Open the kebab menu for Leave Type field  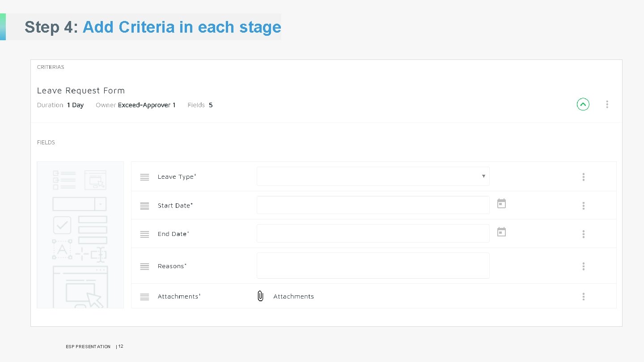tap(584, 177)
